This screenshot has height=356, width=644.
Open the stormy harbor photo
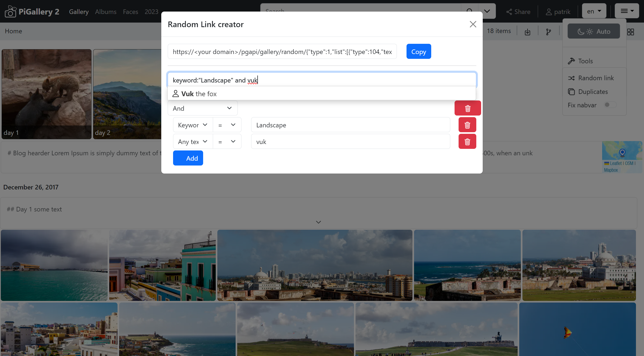54,265
